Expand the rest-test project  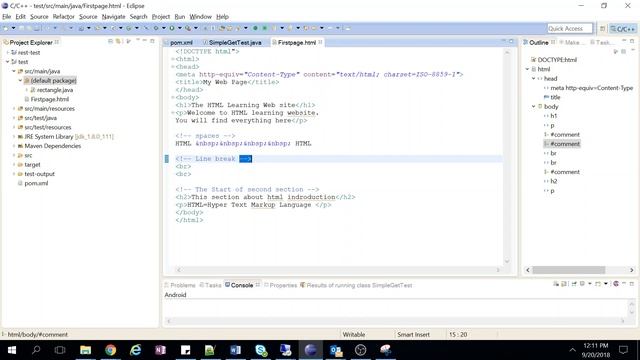coord(7,52)
